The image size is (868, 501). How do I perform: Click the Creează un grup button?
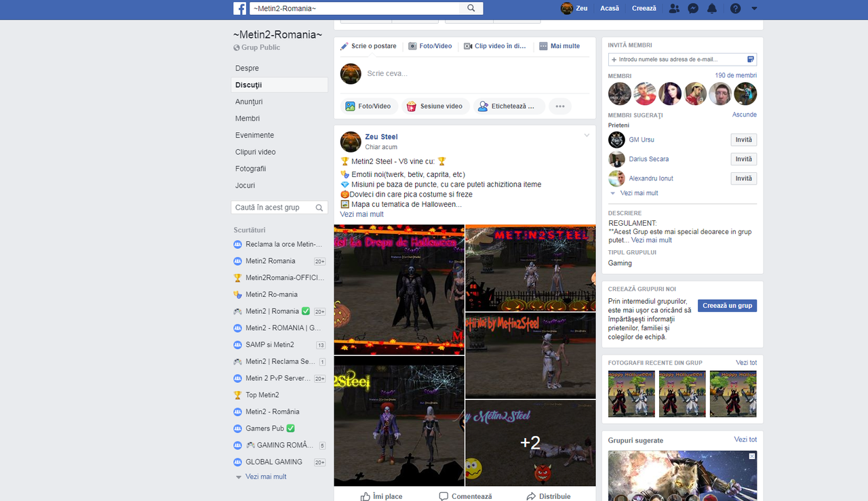tap(726, 305)
